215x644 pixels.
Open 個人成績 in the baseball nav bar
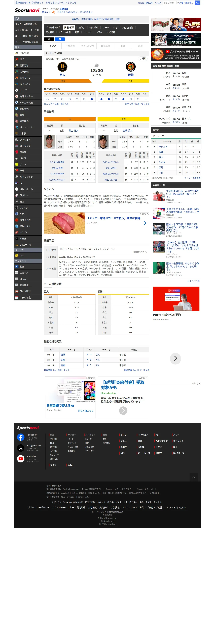(94, 27)
